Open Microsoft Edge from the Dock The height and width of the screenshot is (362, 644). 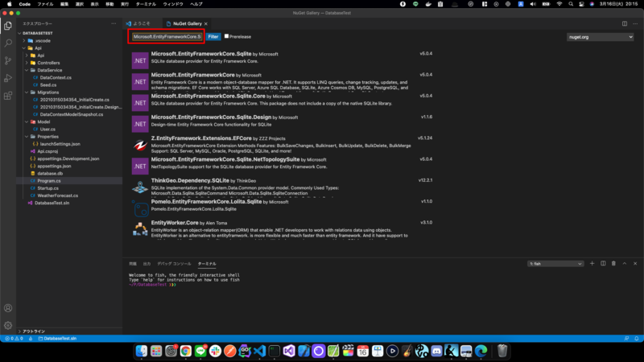tap(481, 351)
